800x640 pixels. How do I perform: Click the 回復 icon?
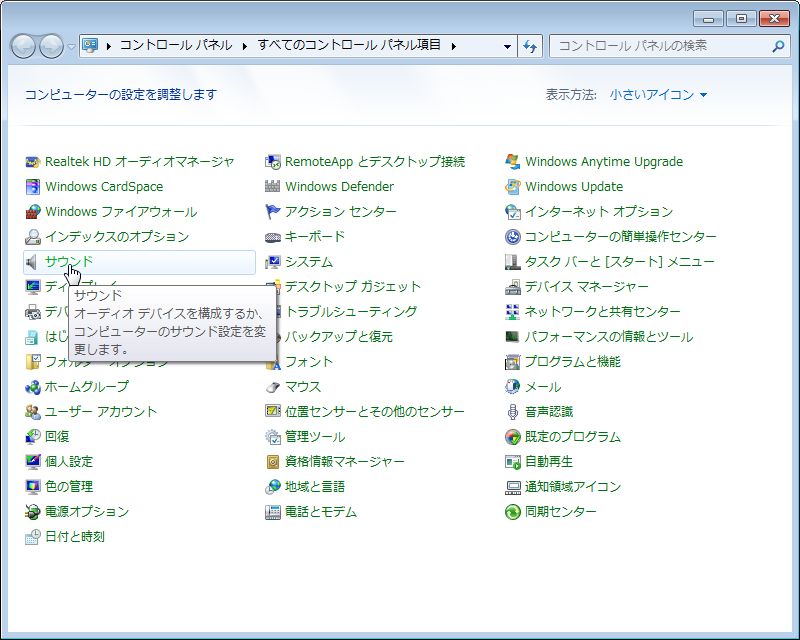tap(33, 437)
